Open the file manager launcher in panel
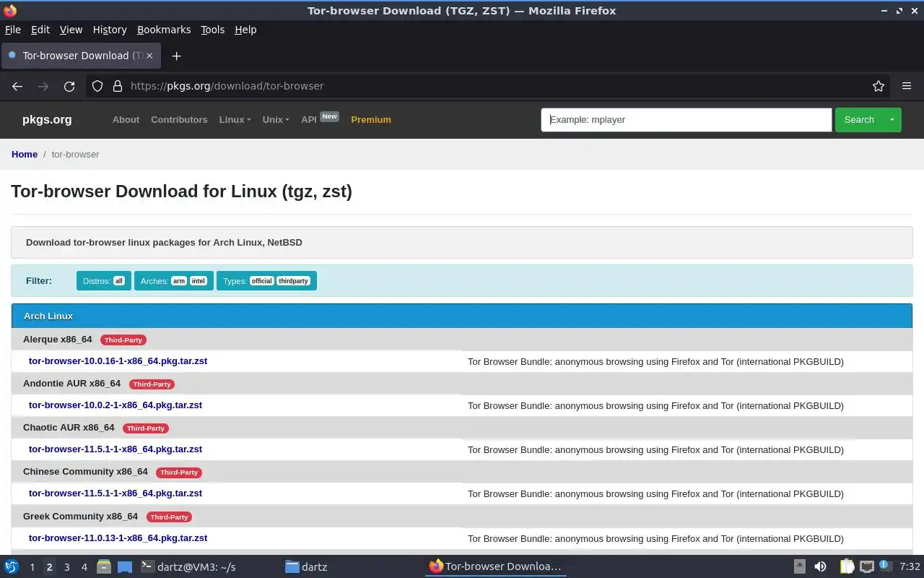Viewport: 924px width, 578px height. click(104, 566)
